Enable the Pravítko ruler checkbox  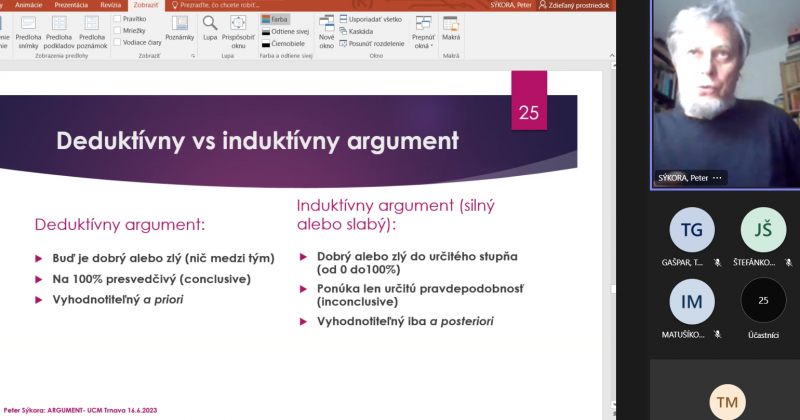point(132,18)
